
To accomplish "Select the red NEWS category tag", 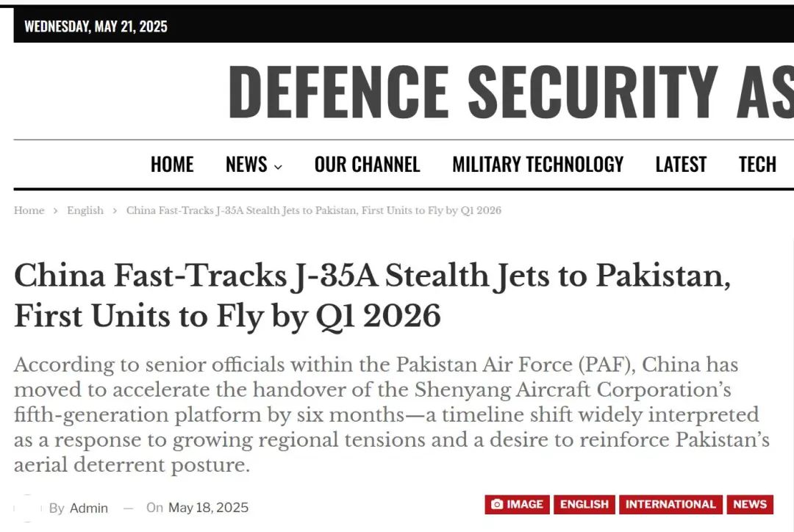I will [750, 505].
